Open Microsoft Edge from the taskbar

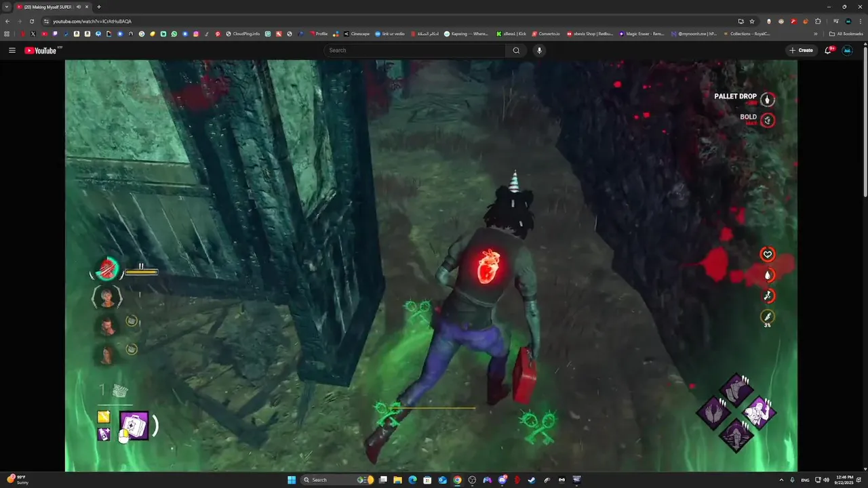413,480
